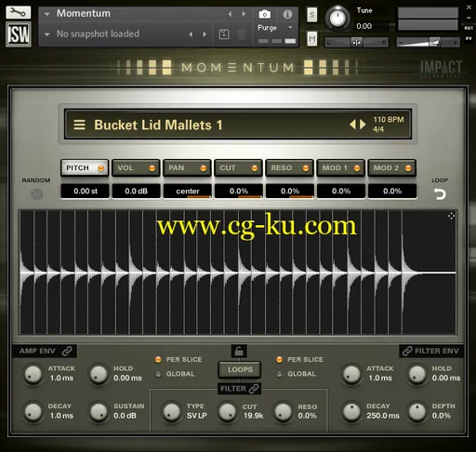Click the 110 BPM tempo text
The width and height of the screenshot is (476, 452).
point(389,119)
